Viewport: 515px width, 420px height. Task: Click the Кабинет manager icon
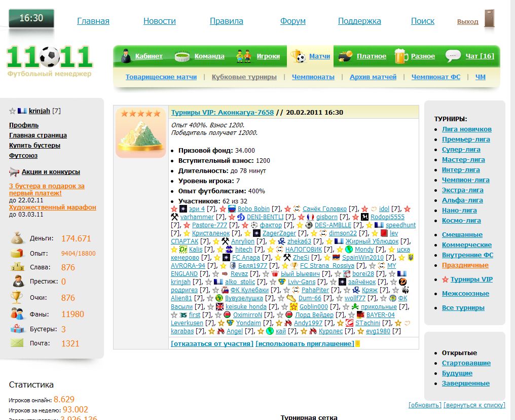pos(126,56)
